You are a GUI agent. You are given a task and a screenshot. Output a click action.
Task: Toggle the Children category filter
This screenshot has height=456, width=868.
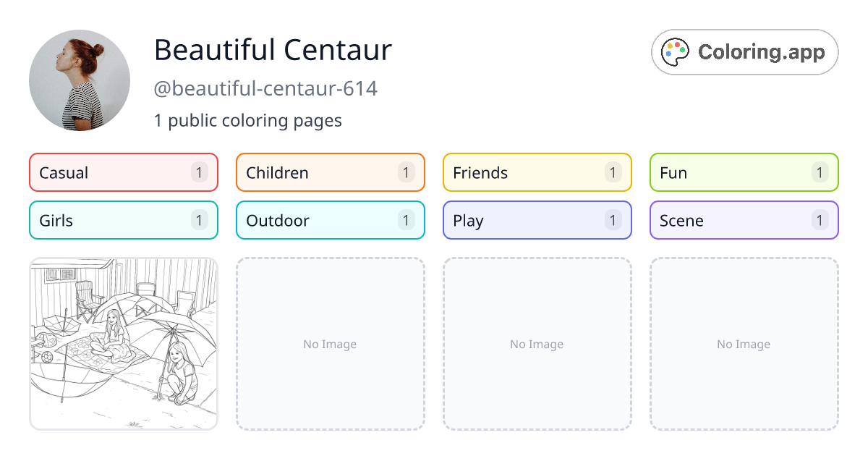click(330, 172)
